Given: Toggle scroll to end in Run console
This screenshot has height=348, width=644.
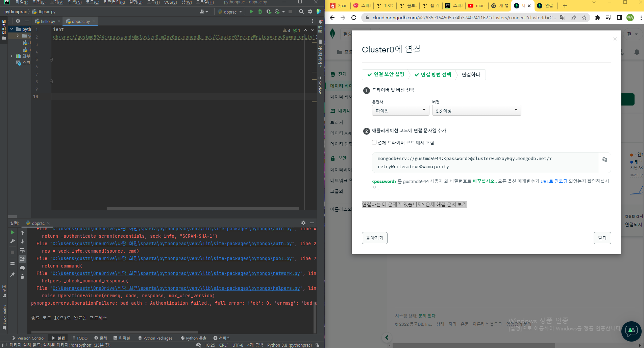Looking at the screenshot, I should (x=22, y=259).
